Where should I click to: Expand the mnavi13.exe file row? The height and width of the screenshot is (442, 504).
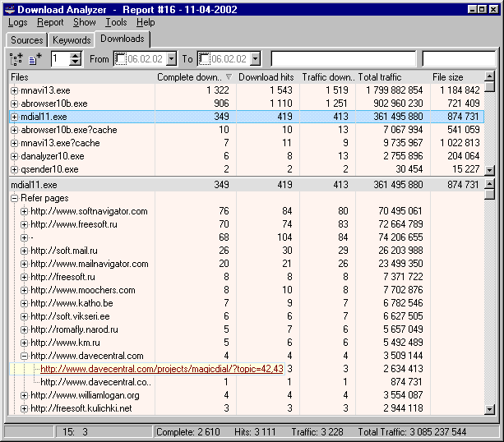(x=14, y=90)
